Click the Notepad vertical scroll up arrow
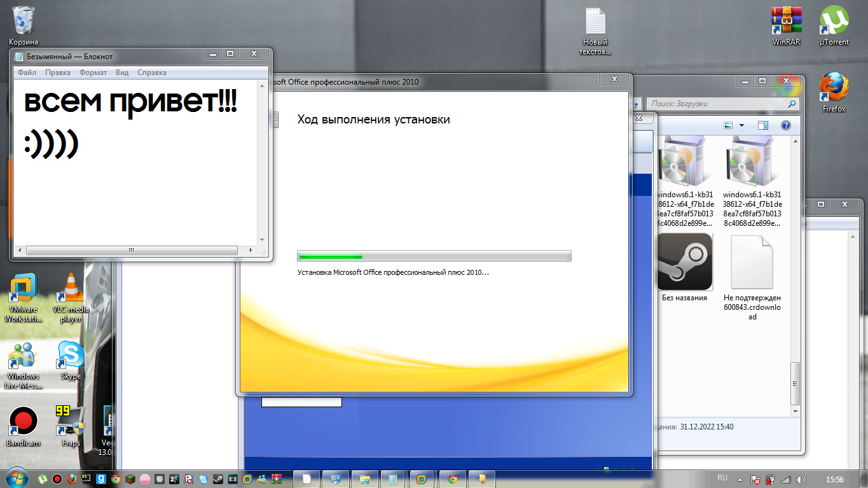This screenshot has height=488, width=868. (263, 85)
